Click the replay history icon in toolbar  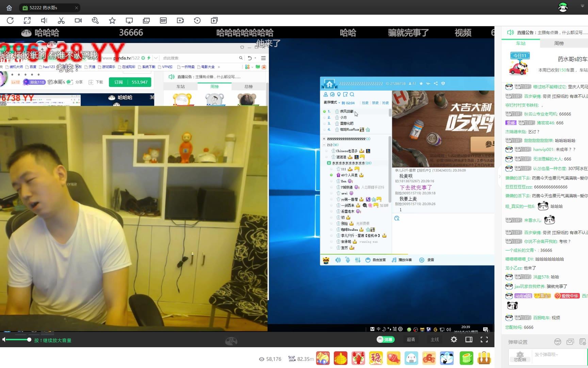197,20
